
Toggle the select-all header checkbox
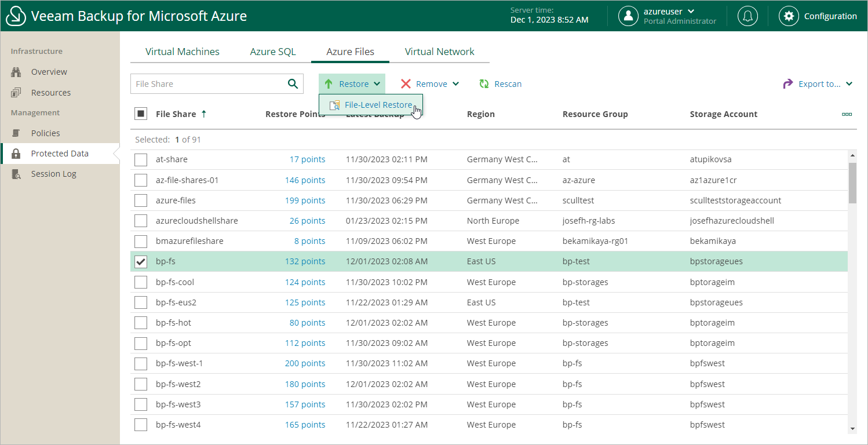coord(141,114)
